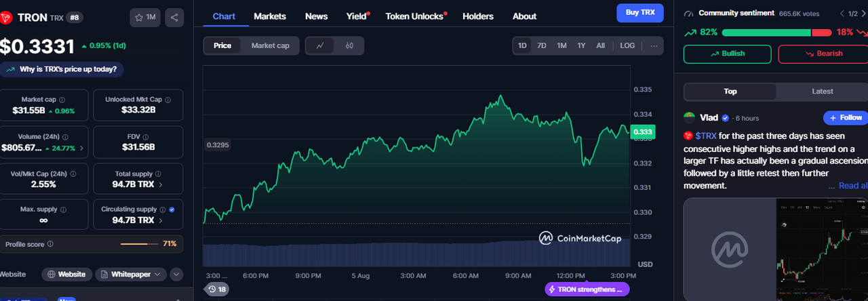Open Max. supply info icon
This screenshot has height=301, width=868.
point(63,209)
